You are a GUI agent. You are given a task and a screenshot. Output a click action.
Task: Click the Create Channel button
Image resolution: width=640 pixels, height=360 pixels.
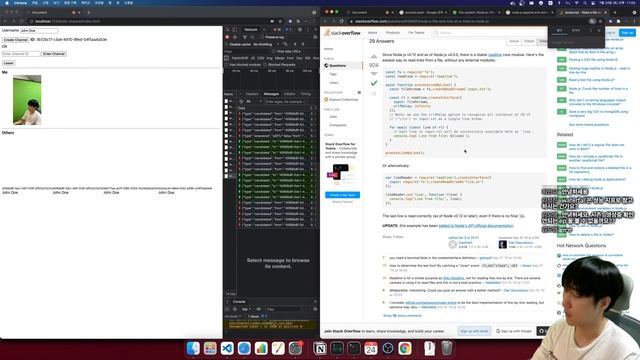point(16,40)
